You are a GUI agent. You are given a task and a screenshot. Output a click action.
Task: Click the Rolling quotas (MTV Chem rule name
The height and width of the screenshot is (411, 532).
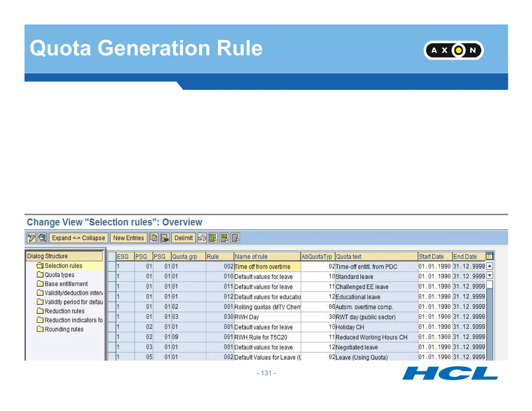(267, 307)
